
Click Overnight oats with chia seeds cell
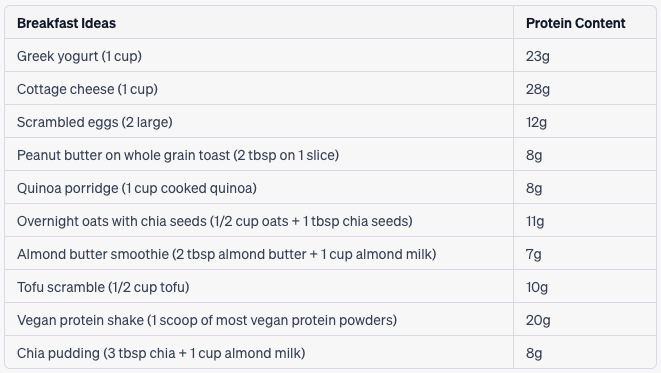[x=259, y=220]
